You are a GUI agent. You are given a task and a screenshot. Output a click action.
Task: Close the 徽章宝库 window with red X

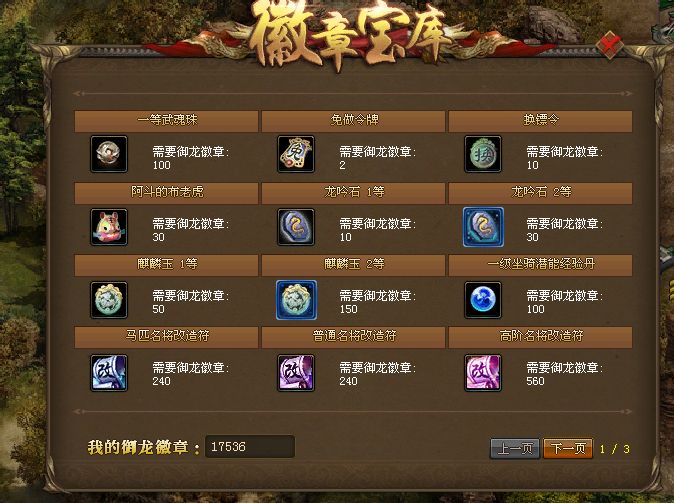point(610,44)
